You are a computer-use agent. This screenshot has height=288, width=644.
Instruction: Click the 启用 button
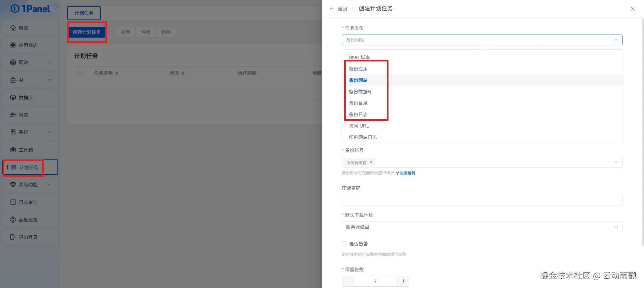(126, 32)
